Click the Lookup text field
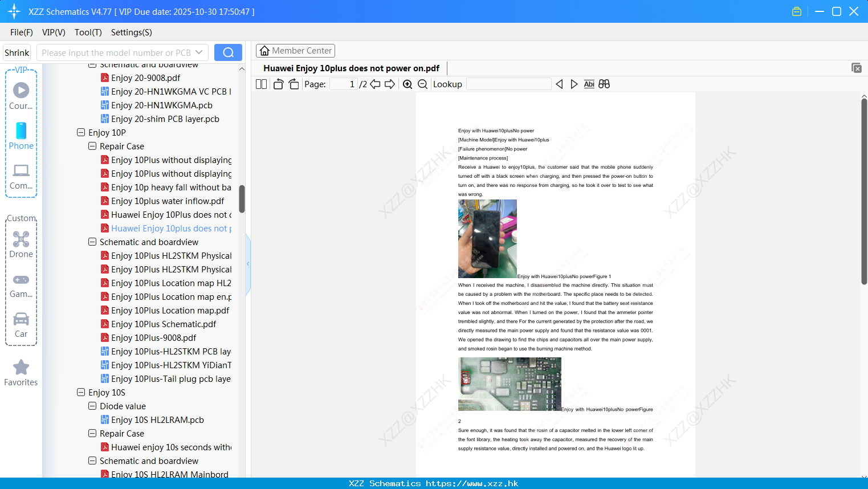The width and height of the screenshot is (868, 489). coord(508,84)
